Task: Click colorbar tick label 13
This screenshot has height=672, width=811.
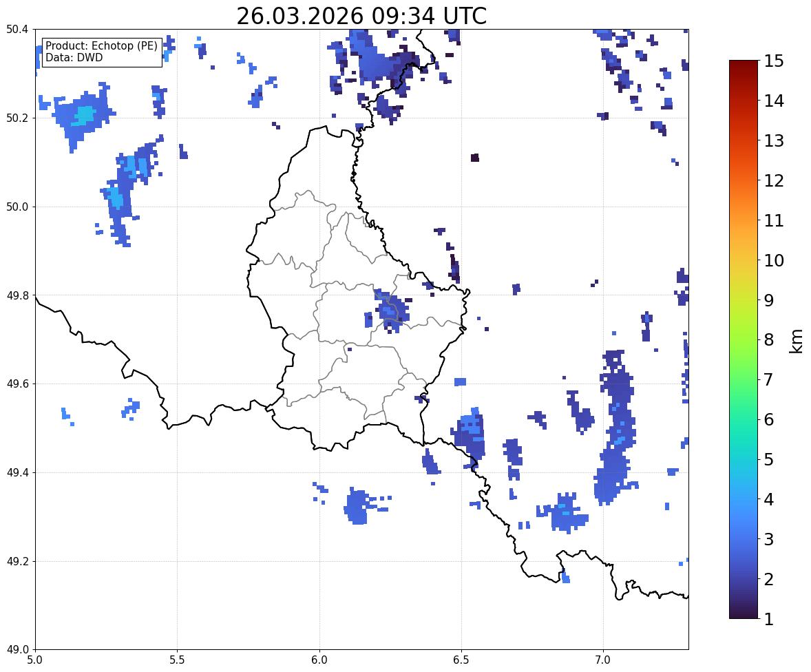Action: 774,140
